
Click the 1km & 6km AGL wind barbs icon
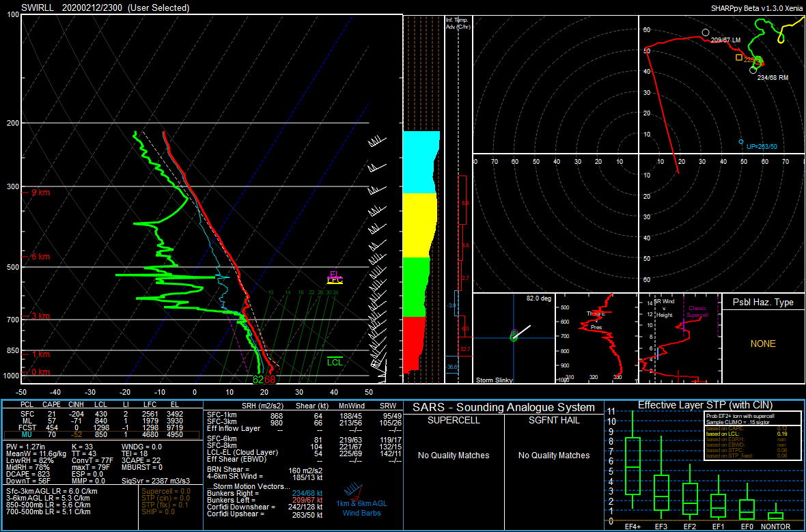[x=354, y=492]
